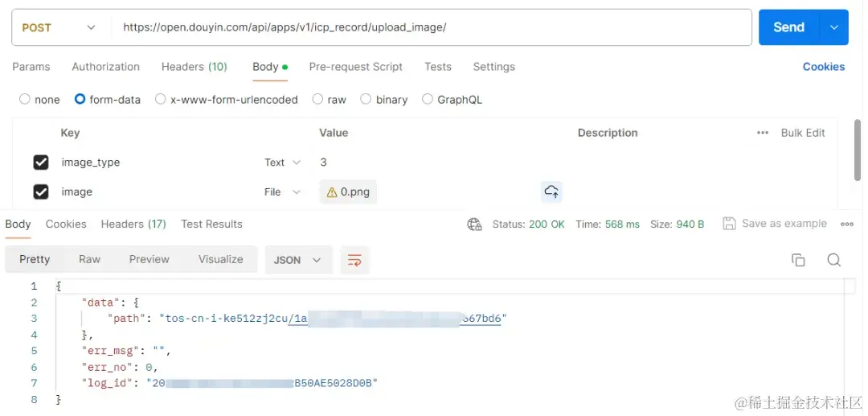868x416 pixels.
Task: Select the Pretty view
Action: click(35, 259)
